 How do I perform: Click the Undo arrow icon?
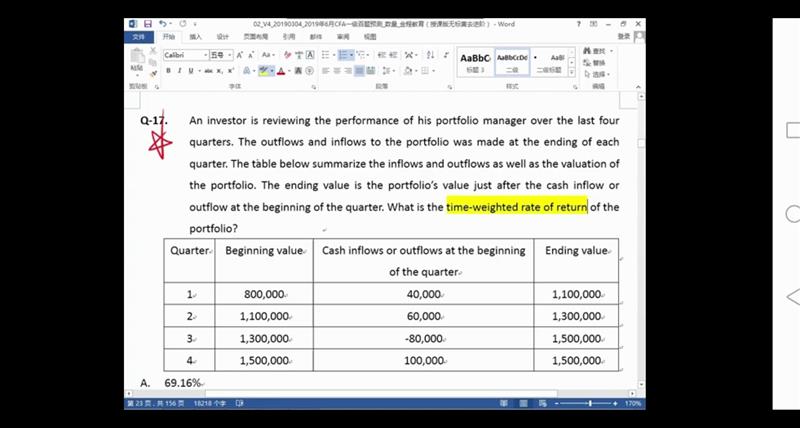(162, 24)
